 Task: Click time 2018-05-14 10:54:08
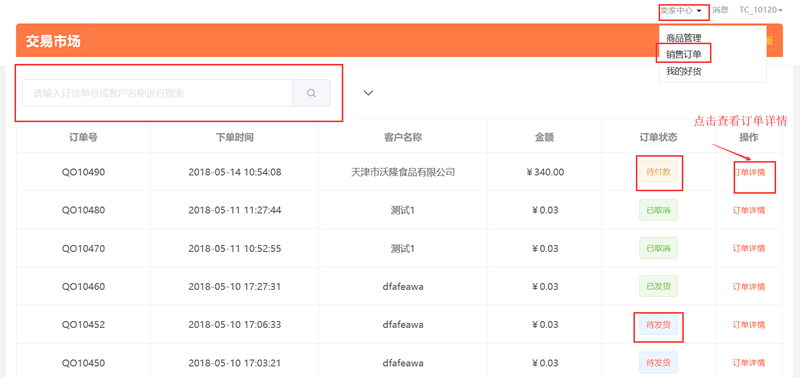(235, 172)
